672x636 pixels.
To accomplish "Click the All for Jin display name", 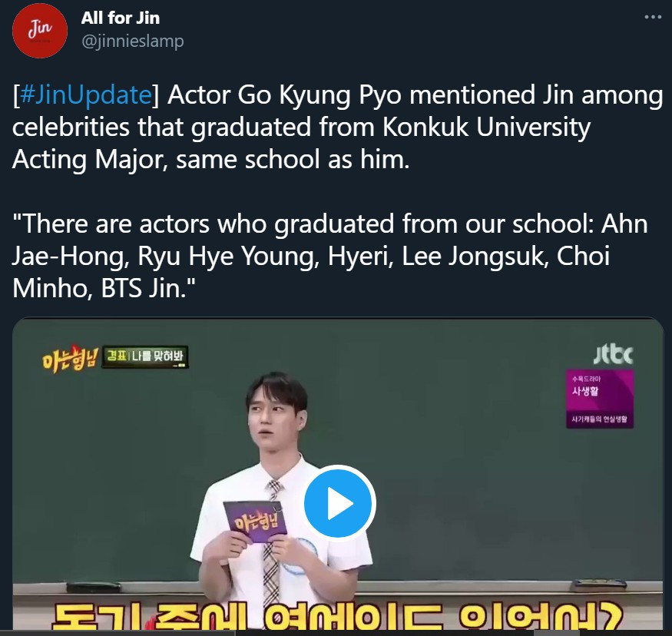I will point(121,18).
